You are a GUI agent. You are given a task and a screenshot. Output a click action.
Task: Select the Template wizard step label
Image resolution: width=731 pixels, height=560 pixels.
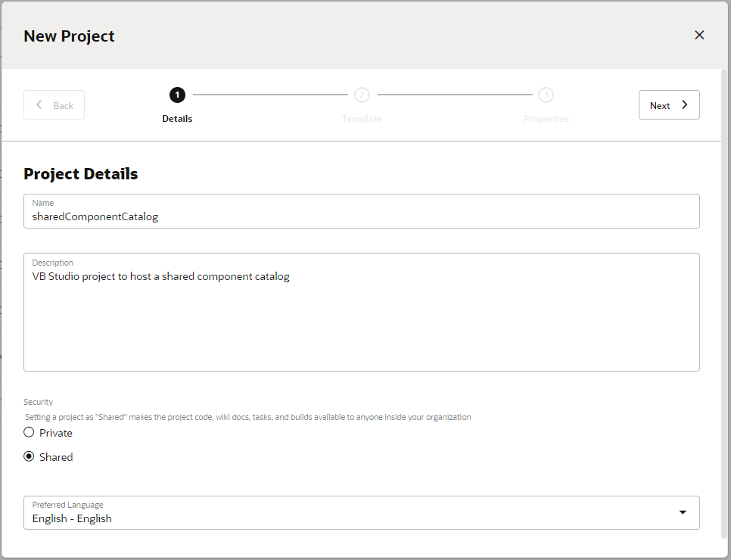pos(362,118)
